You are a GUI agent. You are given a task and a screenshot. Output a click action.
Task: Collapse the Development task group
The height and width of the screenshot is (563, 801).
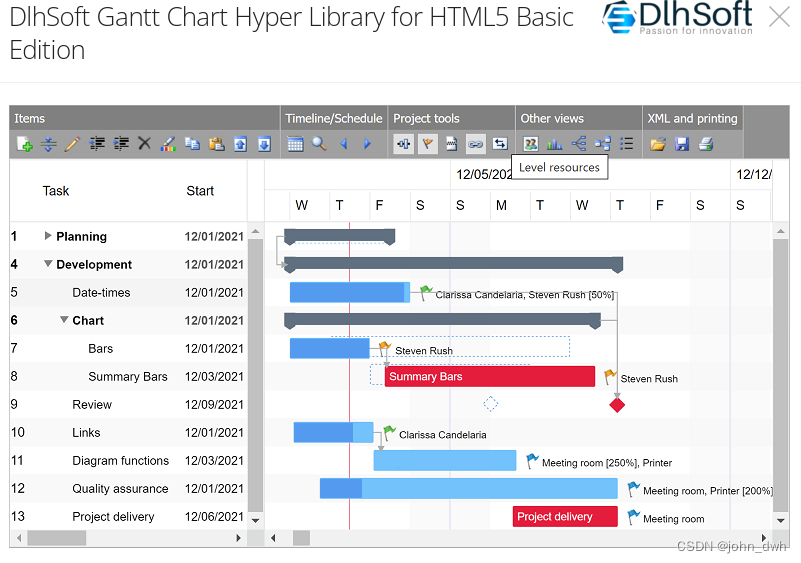coord(48,264)
